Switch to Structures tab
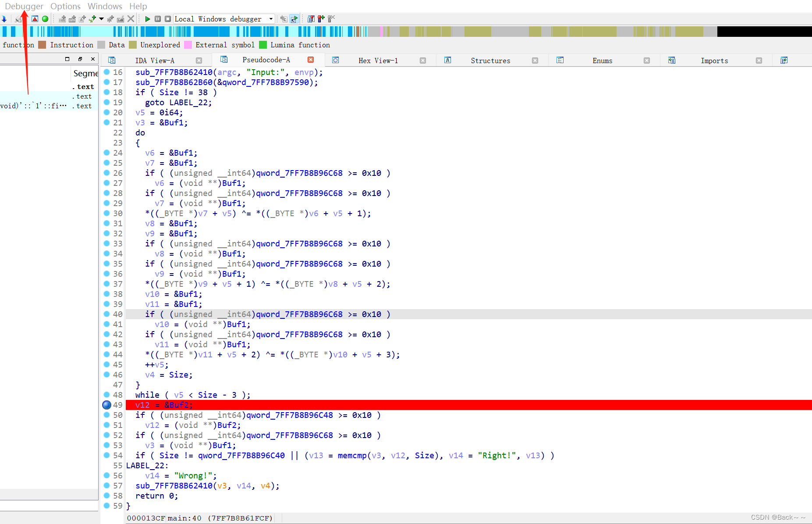 pos(490,61)
